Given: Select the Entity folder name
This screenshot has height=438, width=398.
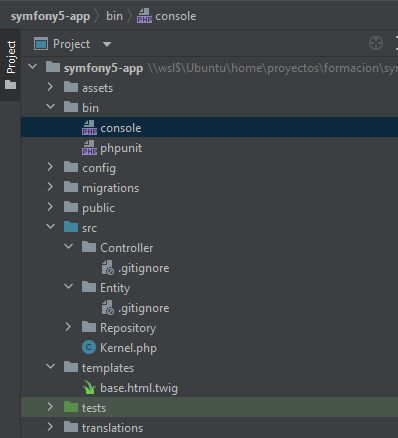Looking at the screenshot, I should coord(115,288).
